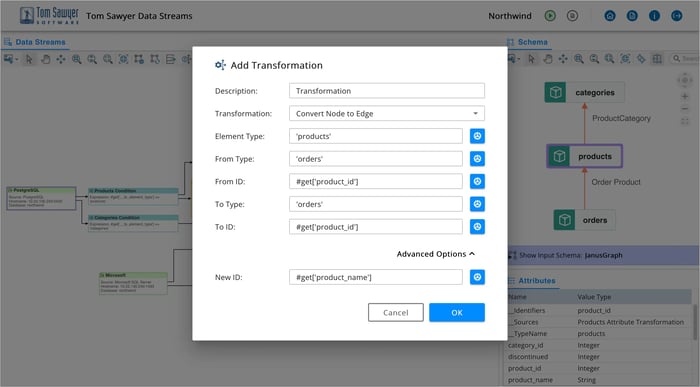Click the Home icon in top header
Viewport: 700px width, 387px height.
[610, 16]
